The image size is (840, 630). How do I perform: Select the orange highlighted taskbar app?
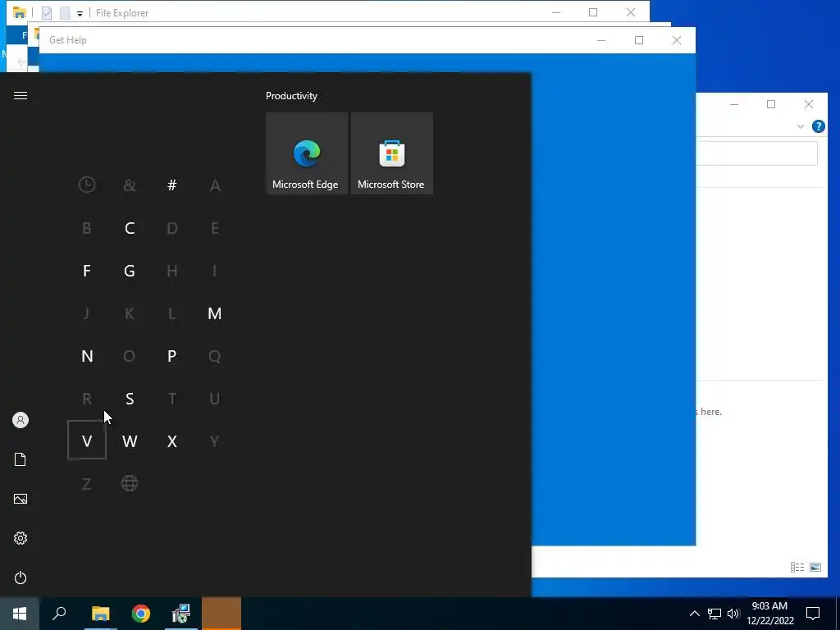(221, 614)
